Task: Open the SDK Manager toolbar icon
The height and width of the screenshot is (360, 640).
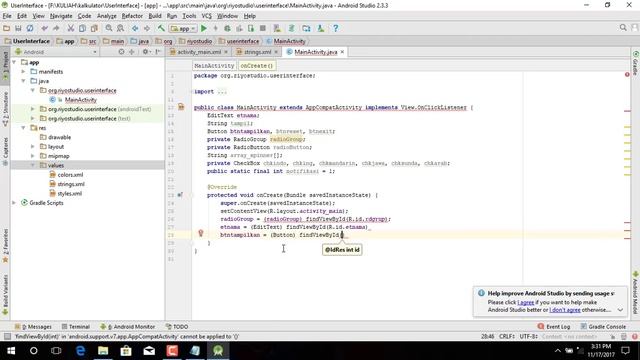Action: coord(320,28)
